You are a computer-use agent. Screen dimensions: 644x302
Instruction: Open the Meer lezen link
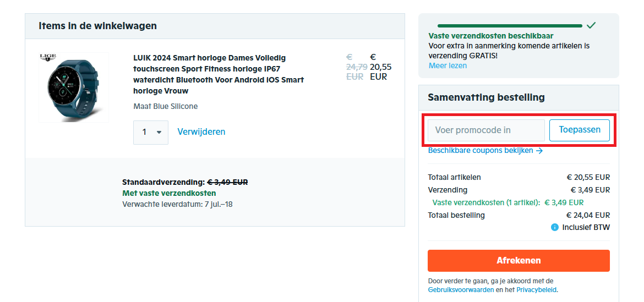(447, 66)
